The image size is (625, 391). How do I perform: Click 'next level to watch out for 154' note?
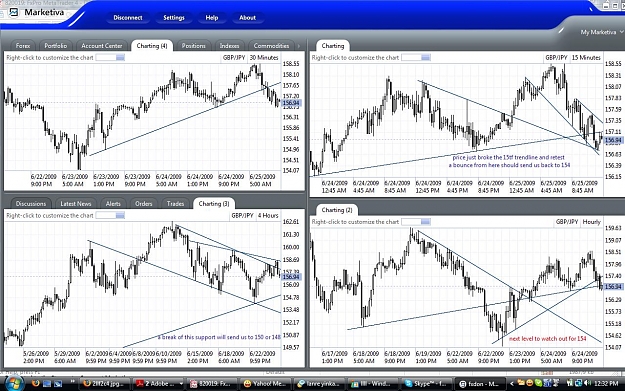[x=548, y=339]
